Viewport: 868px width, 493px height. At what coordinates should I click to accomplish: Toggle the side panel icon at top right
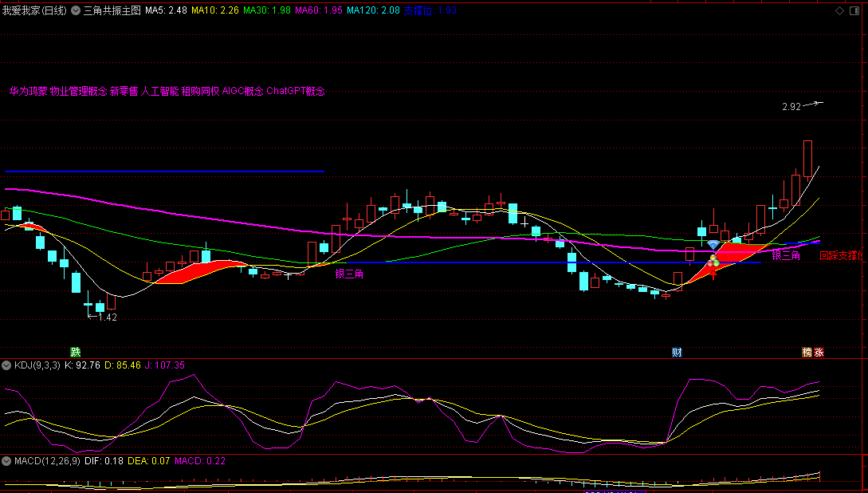point(854,10)
